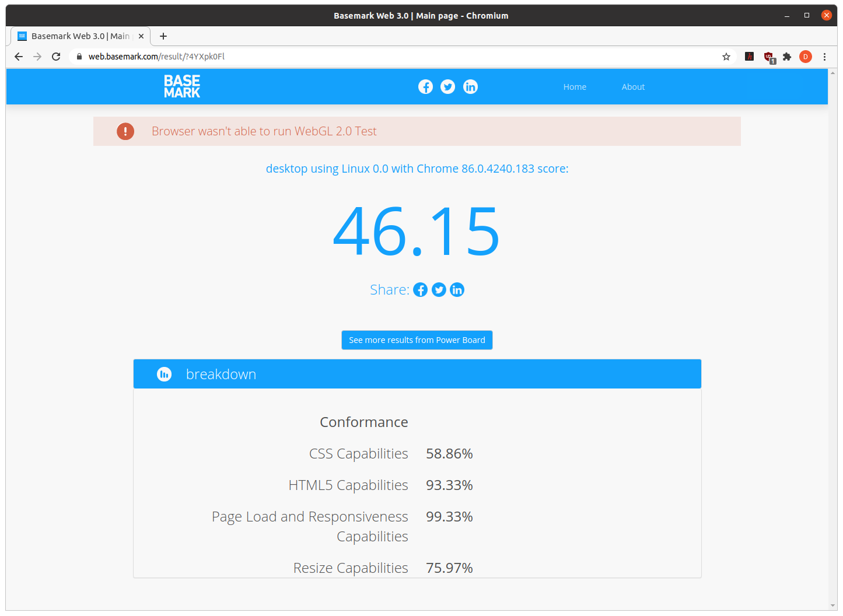The width and height of the screenshot is (843, 616).
Task: Click the HTML5 Capabilities label
Action: [x=348, y=485]
